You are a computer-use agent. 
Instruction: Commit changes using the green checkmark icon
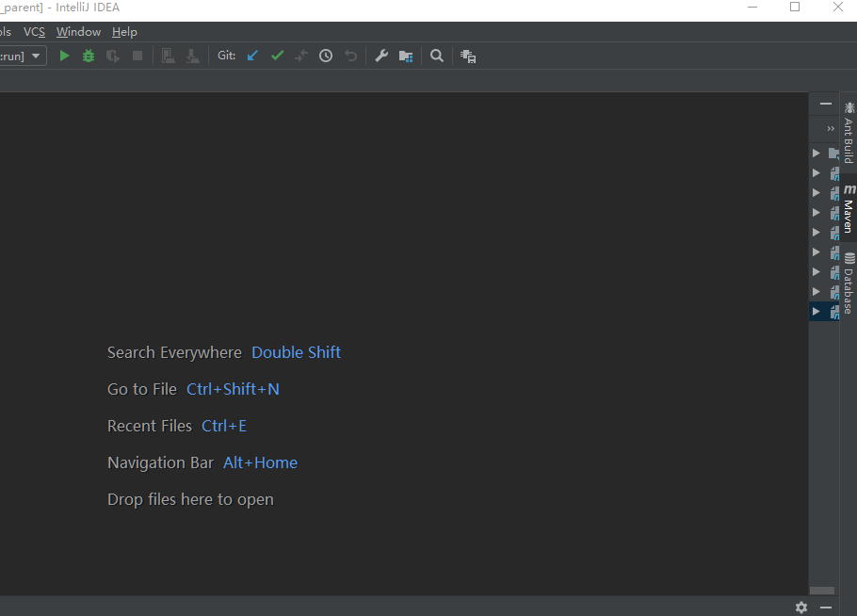click(277, 56)
